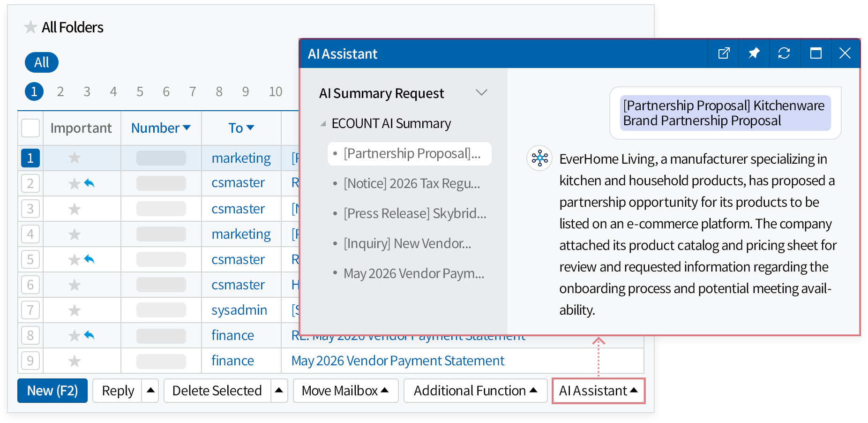Go to page 5
Image resolution: width=868 pixels, height=423 pixels.
click(x=140, y=91)
